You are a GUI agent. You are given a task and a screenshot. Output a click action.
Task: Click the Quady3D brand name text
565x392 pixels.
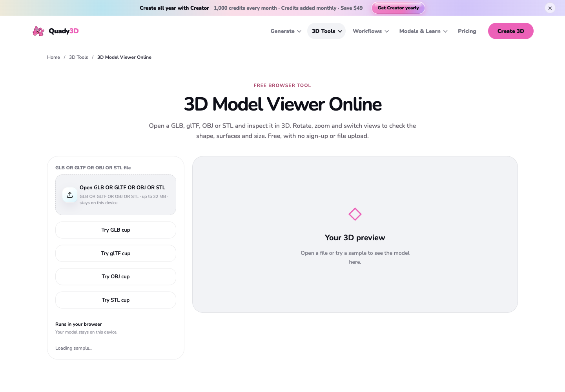pos(64,31)
